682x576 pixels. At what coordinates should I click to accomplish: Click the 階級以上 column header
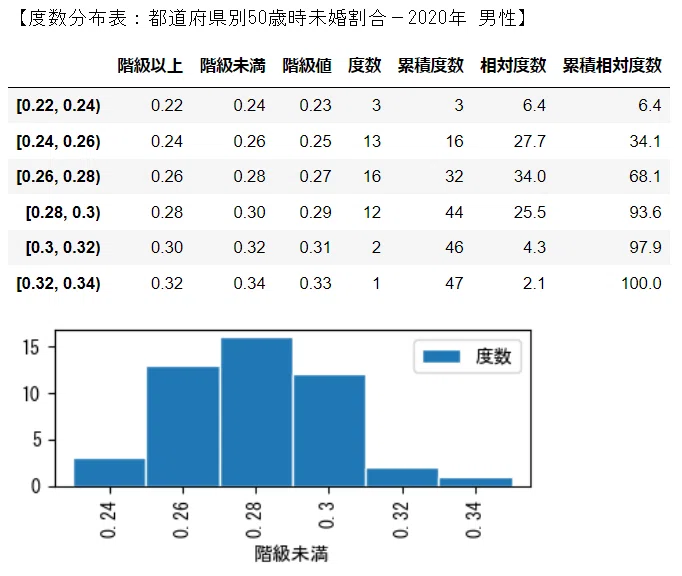(150, 66)
